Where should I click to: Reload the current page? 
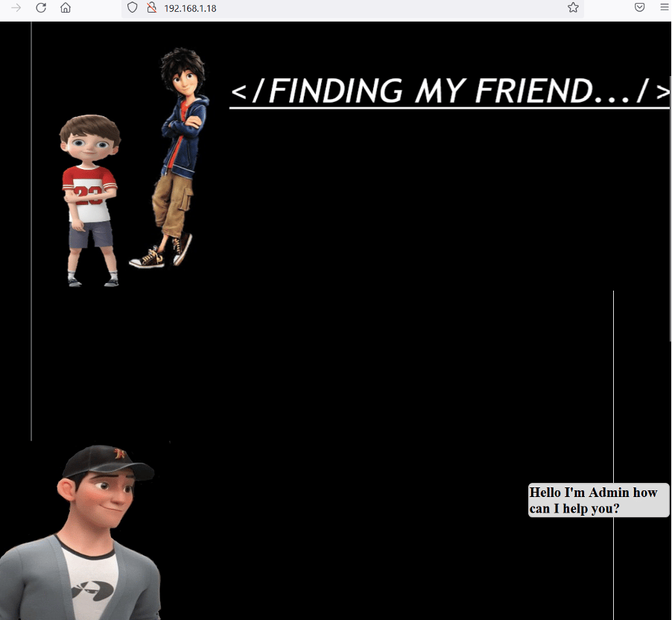41,8
